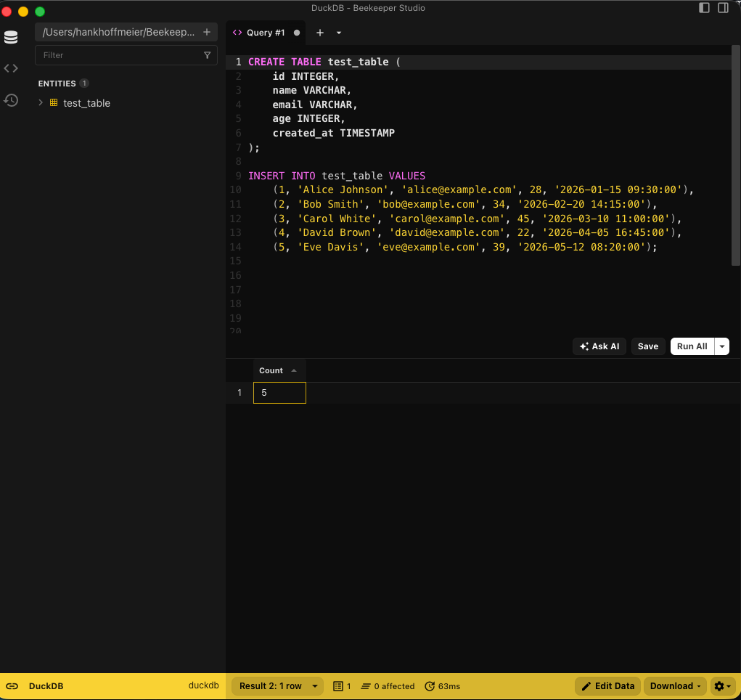Image resolution: width=741 pixels, height=700 pixels.
Task: Click the line containing 'David Brown'
Action: (x=478, y=232)
